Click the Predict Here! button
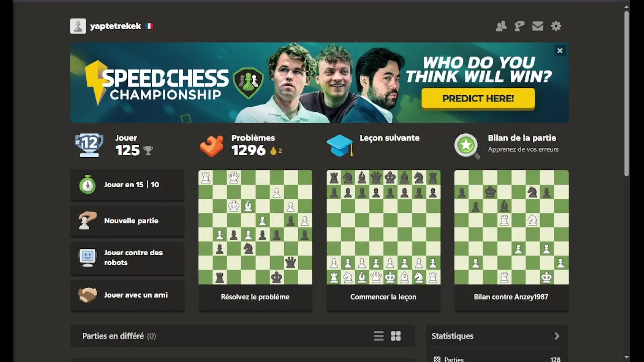This screenshot has height=362, width=644. (x=478, y=99)
